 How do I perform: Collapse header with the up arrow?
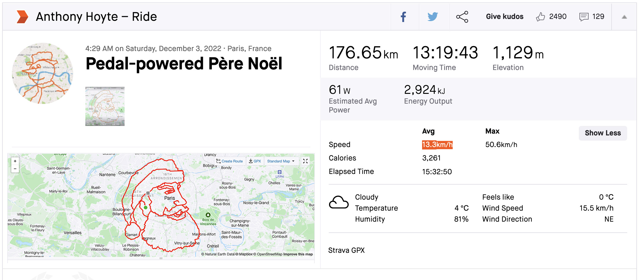click(x=624, y=17)
